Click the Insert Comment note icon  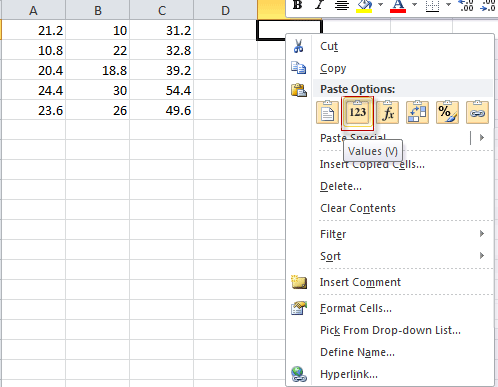[299, 282]
